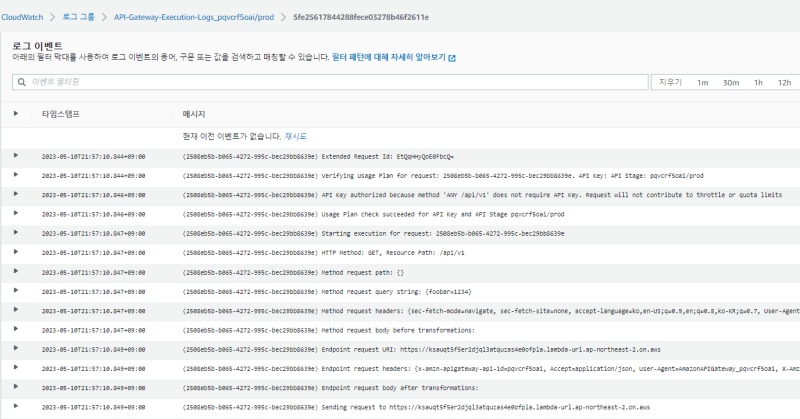Expand the Endpoint request URI log row
Image resolution: width=800 pixels, height=419 pixels.
[15, 349]
